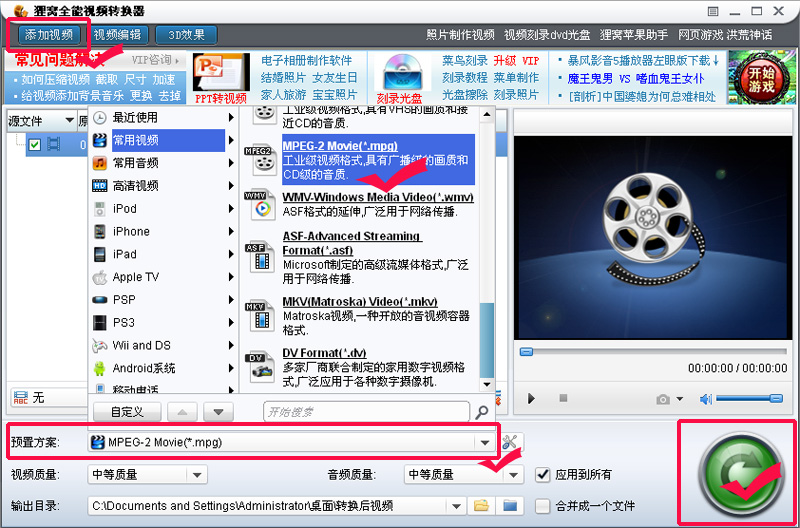
Task: Click the 高清视频 HD icon
Action: (99, 186)
